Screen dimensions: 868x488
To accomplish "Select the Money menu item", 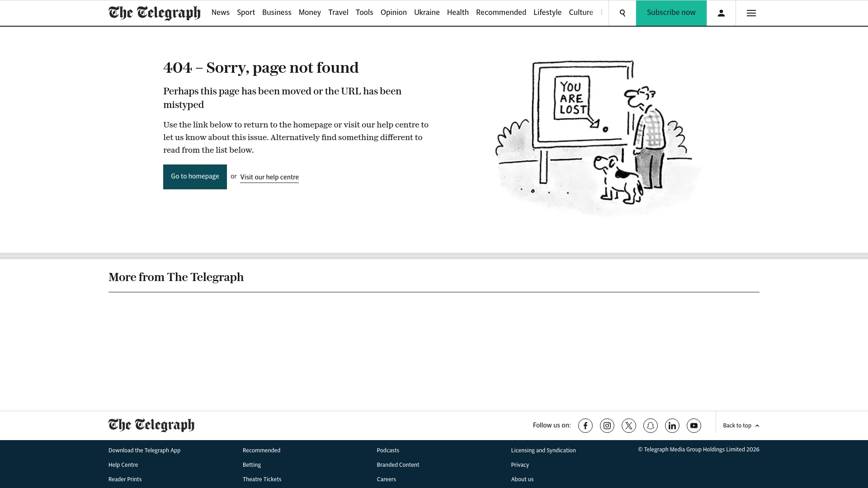I will [x=310, y=13].
